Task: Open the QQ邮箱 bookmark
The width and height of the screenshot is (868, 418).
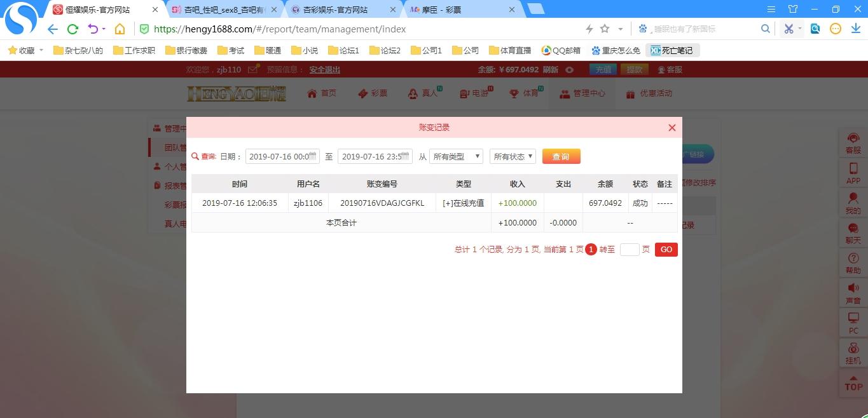Action: (560, 50)
